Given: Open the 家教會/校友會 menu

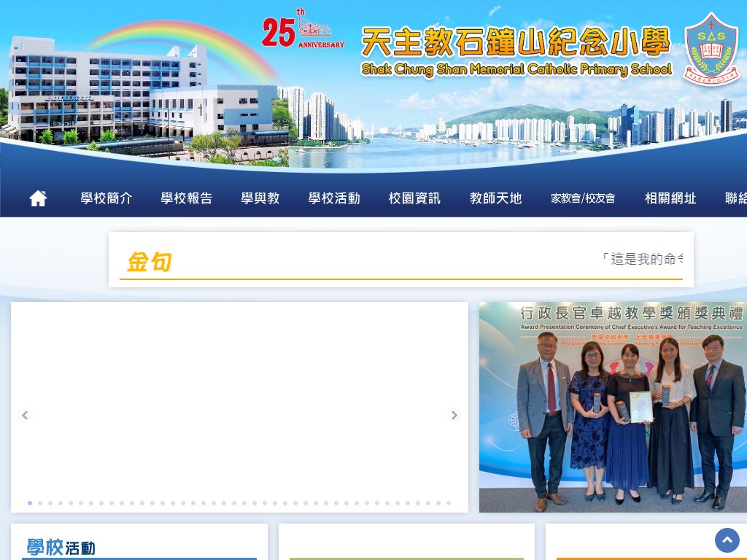Looking at the screenshot, I should click(x=583, y=198).
